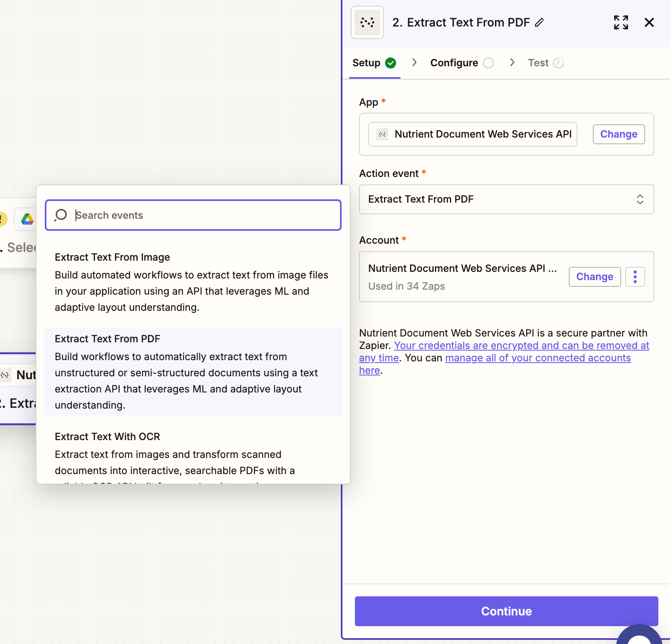This screenshot has height=644, width=670.
Task: Click the Nutrient app icon at panel top
Action: tap(367, 22)
